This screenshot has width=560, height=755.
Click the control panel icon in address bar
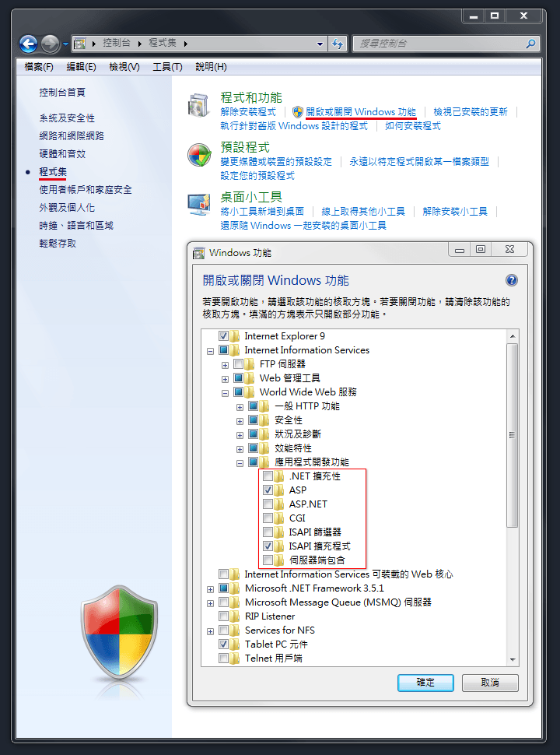80,44
